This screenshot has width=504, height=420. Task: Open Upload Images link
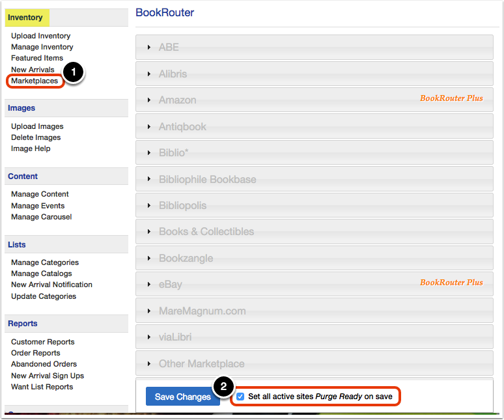[37, 126]
